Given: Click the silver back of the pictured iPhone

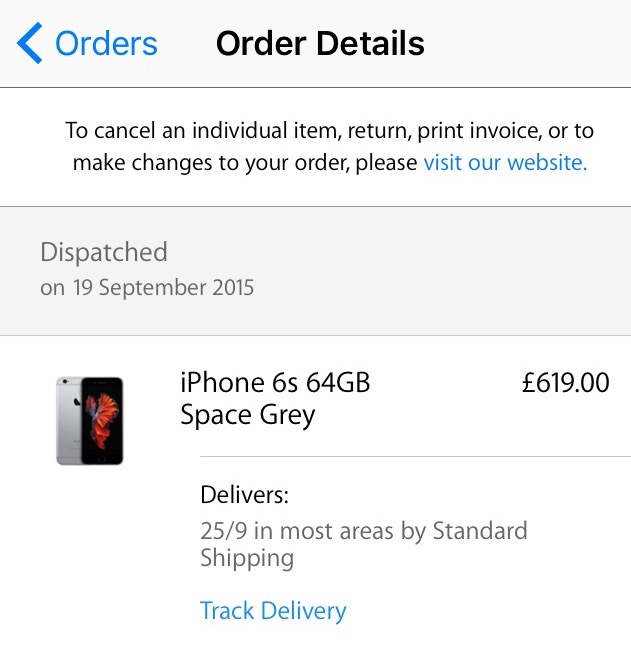Looking at the screenshot, I should [69, 420].
